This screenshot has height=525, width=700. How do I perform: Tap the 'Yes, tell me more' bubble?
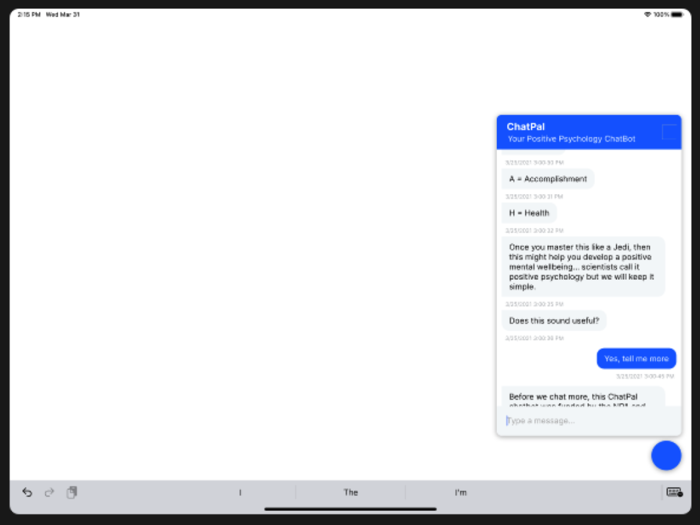636,358
